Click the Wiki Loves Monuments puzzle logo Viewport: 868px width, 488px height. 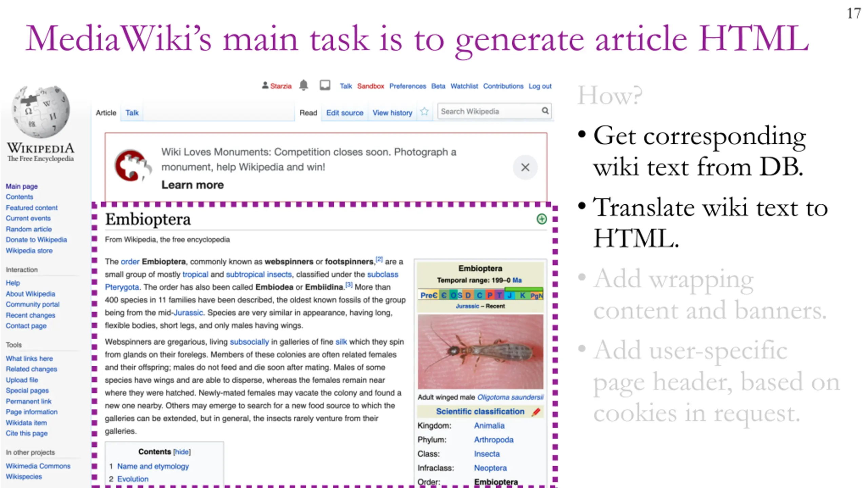(x=133, y=166)
